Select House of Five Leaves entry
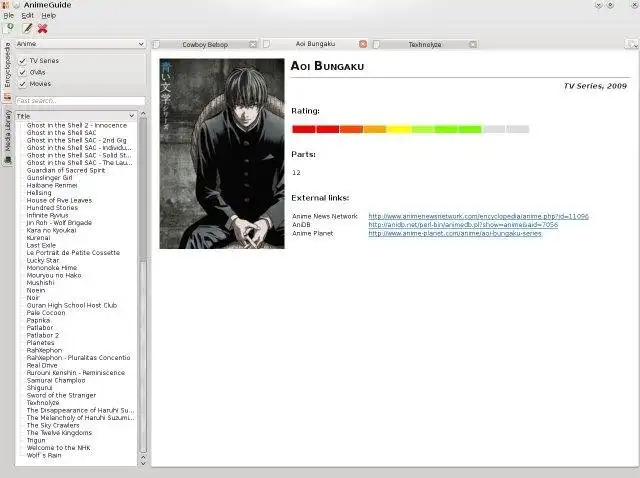The width and height of the screenshot is (640, 478). click(x=59, y=200)
